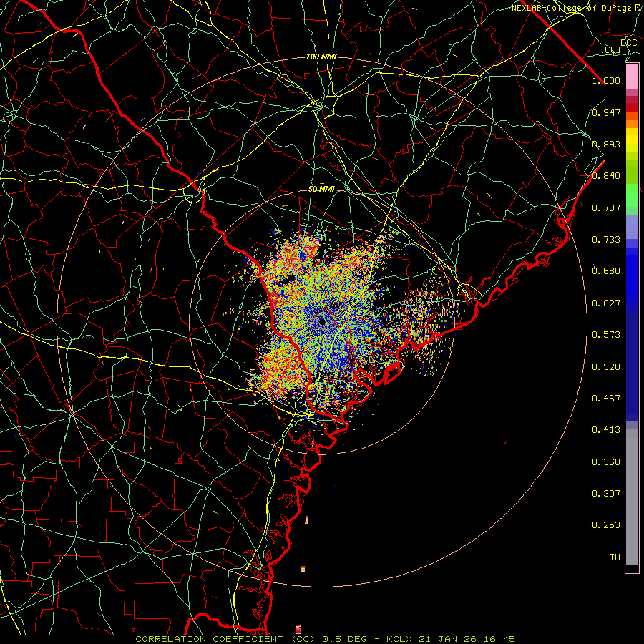Click the 0.893 scale value
The image size is (644, 644).
click(606, 144)
